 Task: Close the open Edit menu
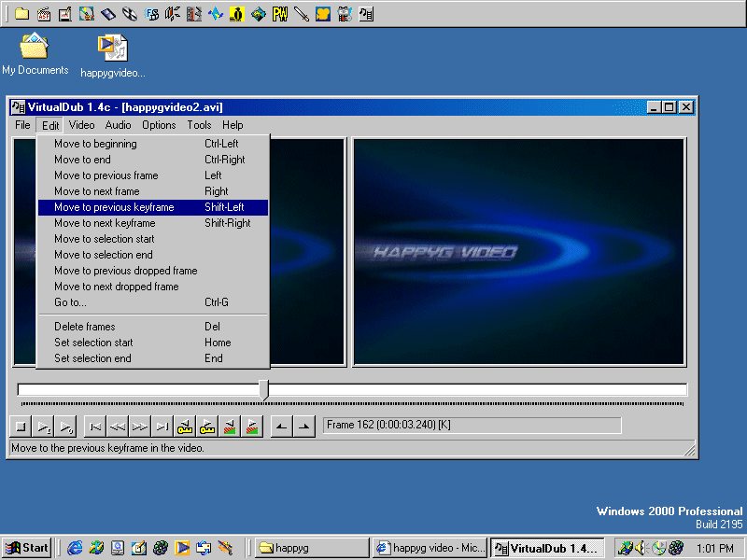50,125
